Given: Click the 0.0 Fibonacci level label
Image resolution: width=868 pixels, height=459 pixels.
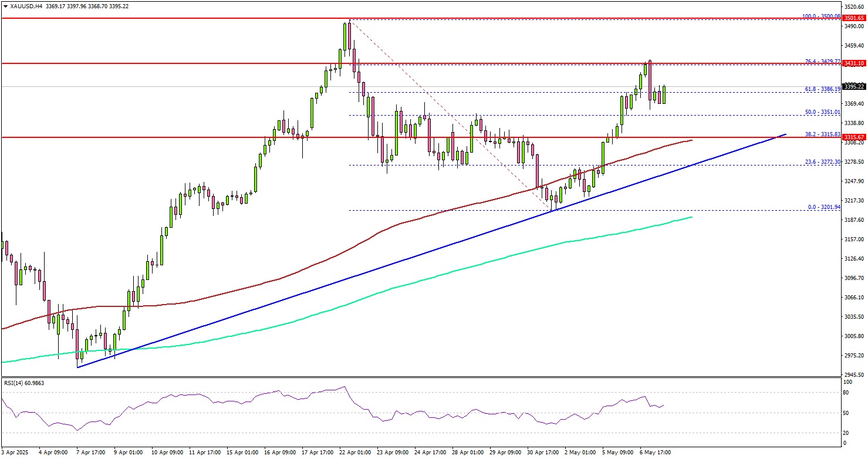Looking at the screenshot, I should tap(823, 207).
